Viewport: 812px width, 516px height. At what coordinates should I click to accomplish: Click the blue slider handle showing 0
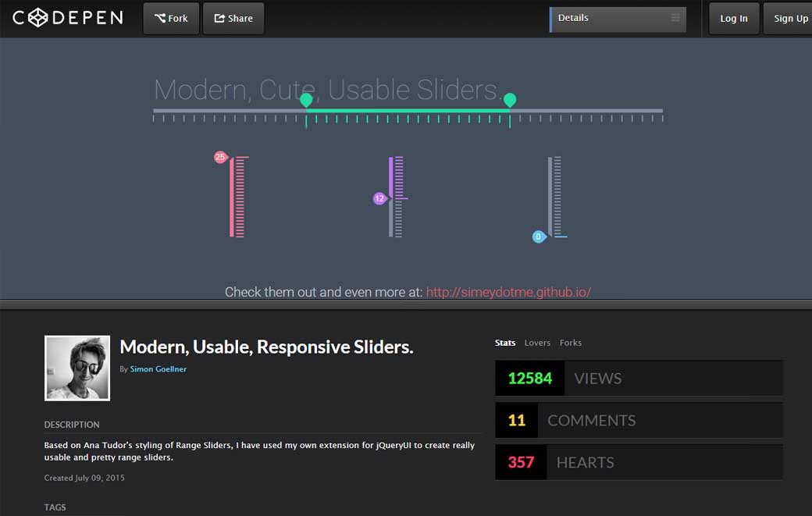tap(538, 235)
